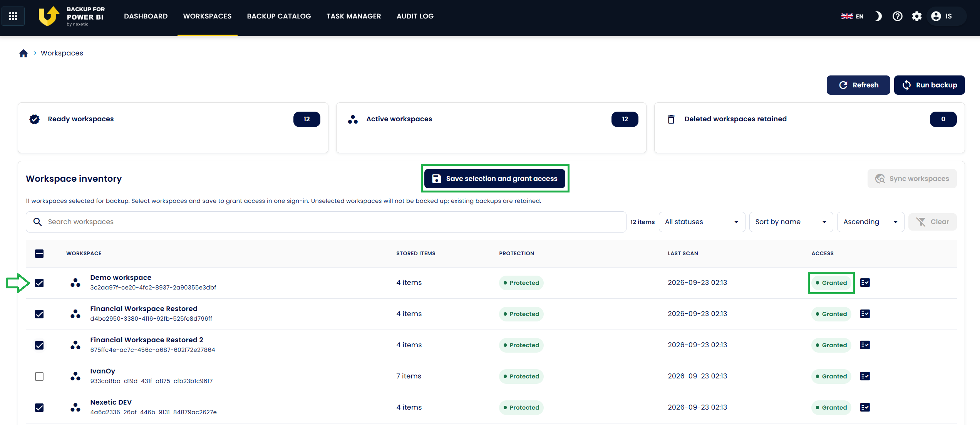Click the Run backup button

[x=929, y=85]
